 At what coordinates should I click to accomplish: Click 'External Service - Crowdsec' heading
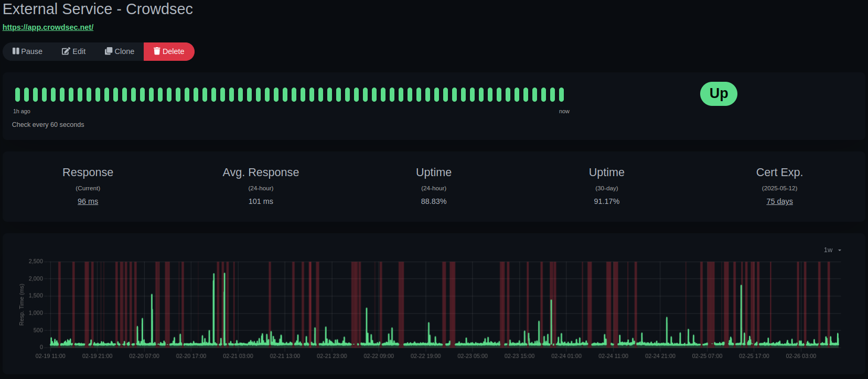[x=98, y=9]
